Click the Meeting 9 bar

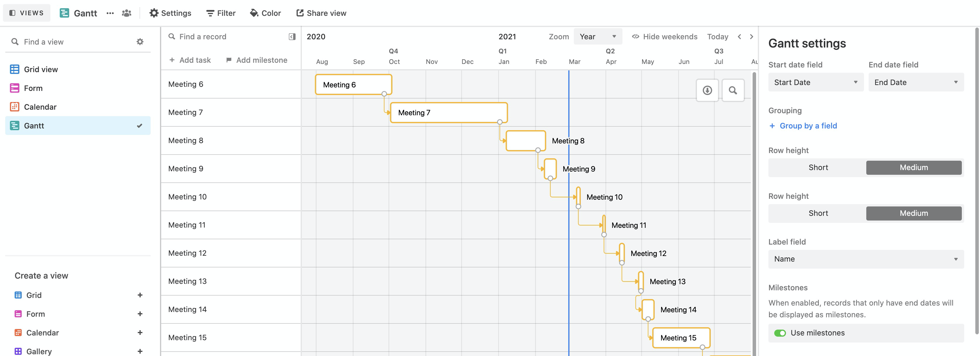pyautogui.click(x=550, y=169)
